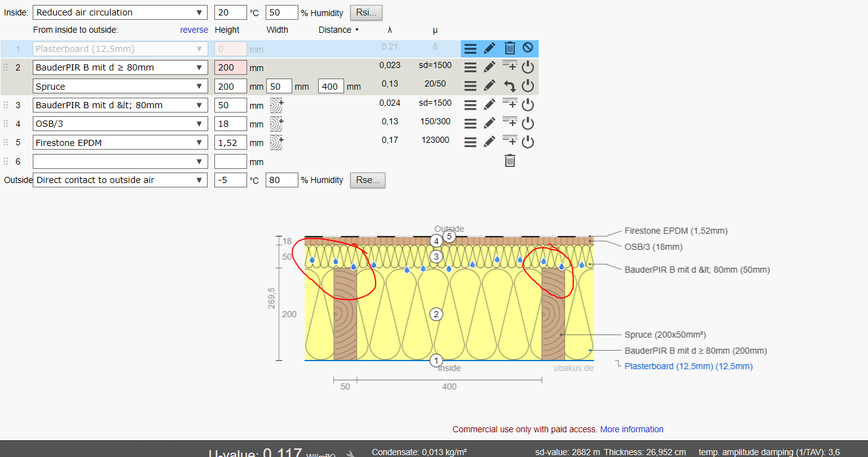Click inside temperature field showing 20
This screenshot has width=868, height=457.
coord(230,12)
